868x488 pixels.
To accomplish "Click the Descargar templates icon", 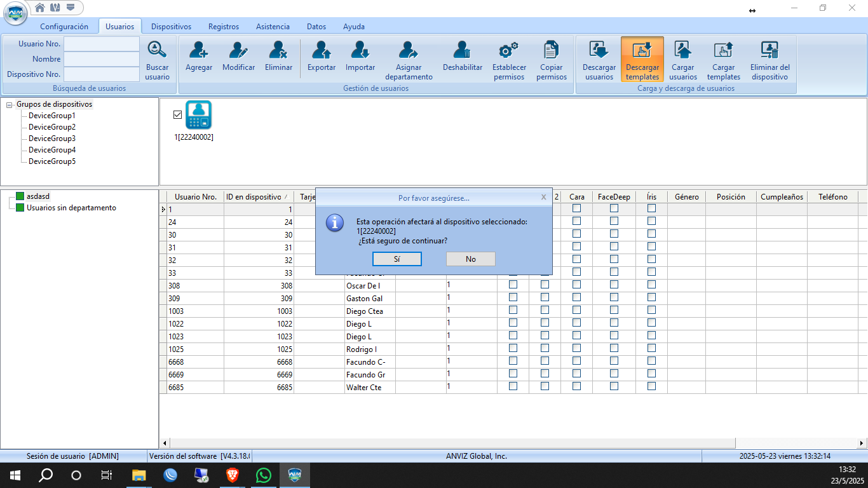I will click(x=642, y=50).
